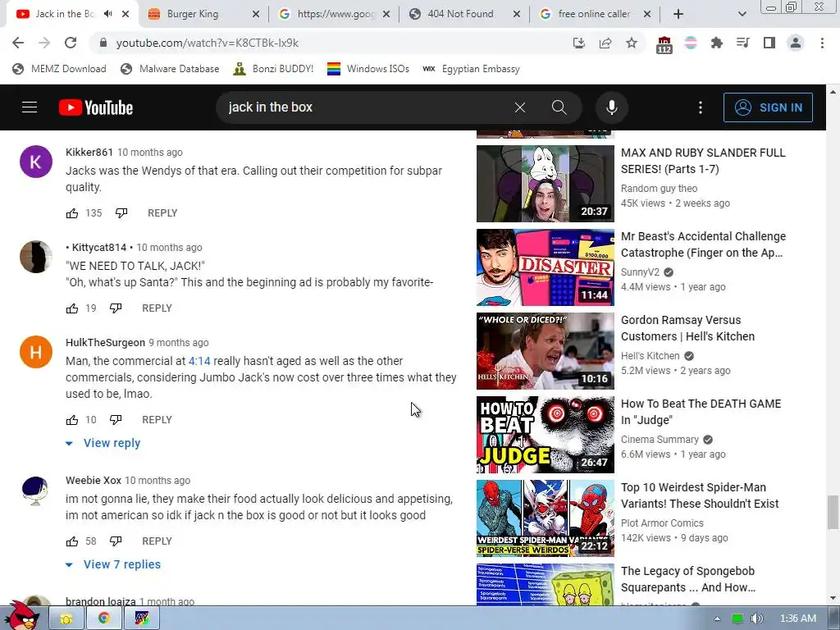Screen dimensions: 840x630
Task: Mute the Jack in the Box tab audio
Action: coord(107,14)
